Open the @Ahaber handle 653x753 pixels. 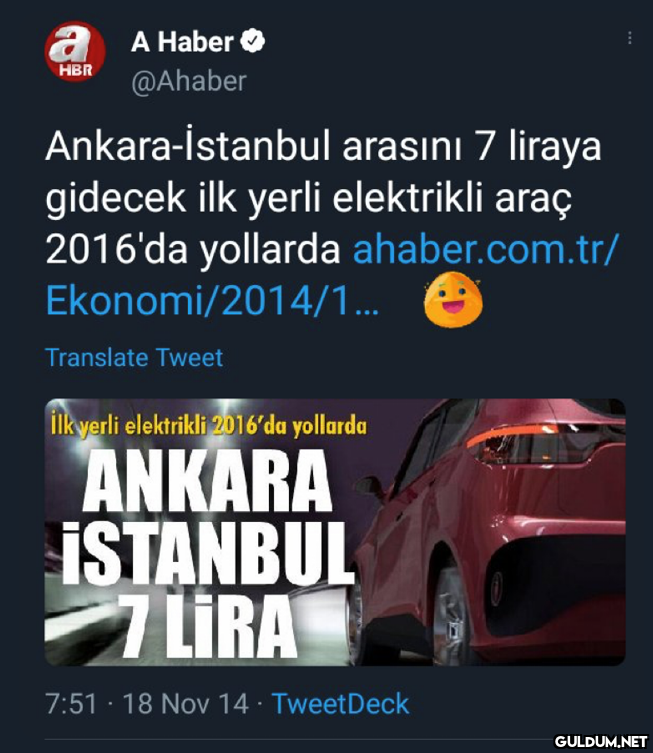[189, 81]
